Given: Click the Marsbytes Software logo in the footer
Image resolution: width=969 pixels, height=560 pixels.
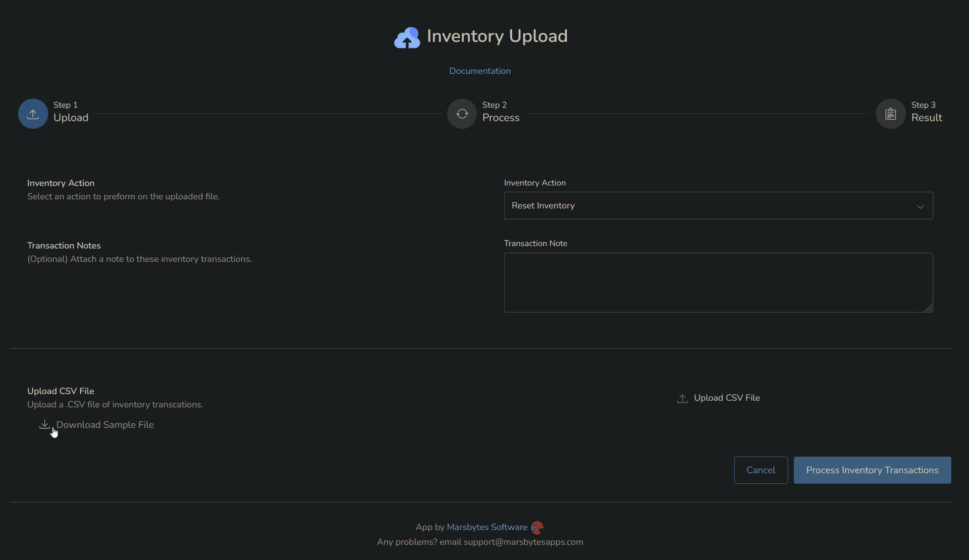Looking at the screenshot, I should (x=536, y=527).
